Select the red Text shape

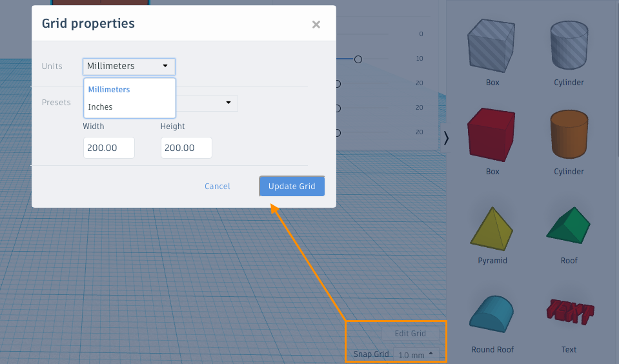tap(570, 312)
